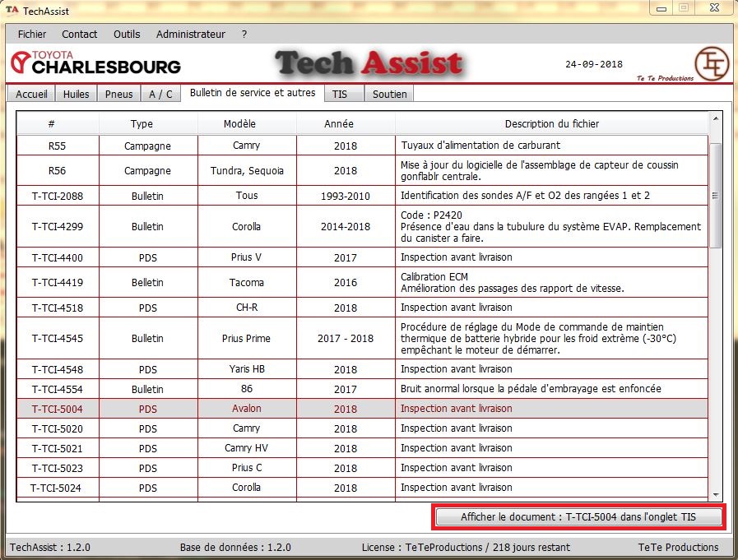Click the TechAssist title bar icon
738x560 pixels.
[x=12, y=12]
